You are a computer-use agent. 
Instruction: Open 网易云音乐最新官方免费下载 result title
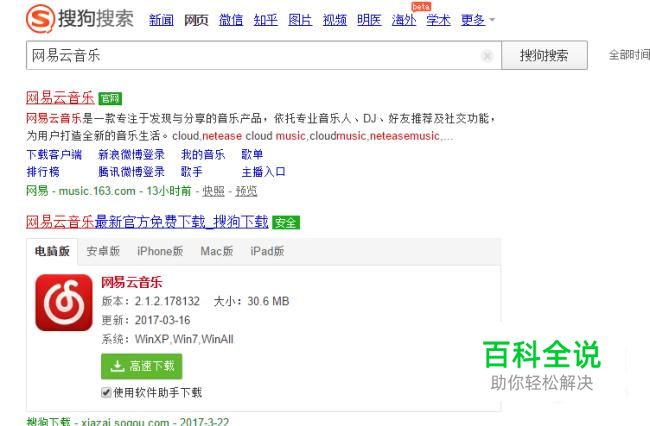pos(147,222)
